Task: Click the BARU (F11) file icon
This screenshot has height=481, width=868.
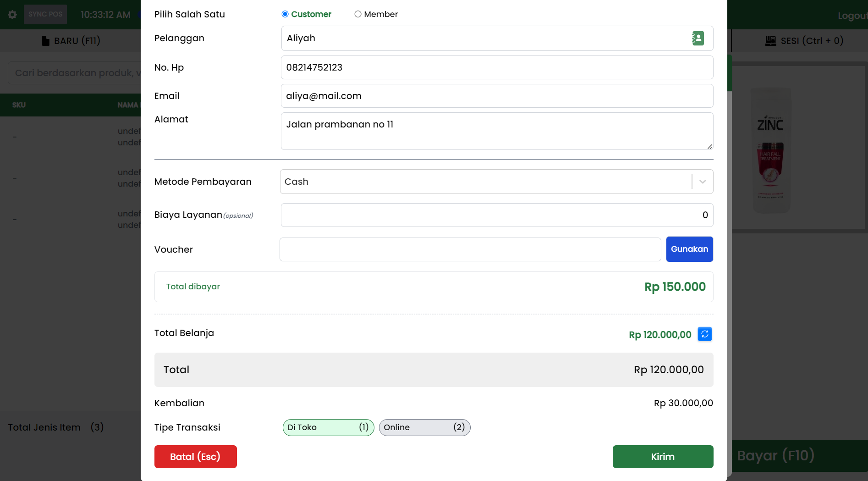Action: [x=45, y=41]
